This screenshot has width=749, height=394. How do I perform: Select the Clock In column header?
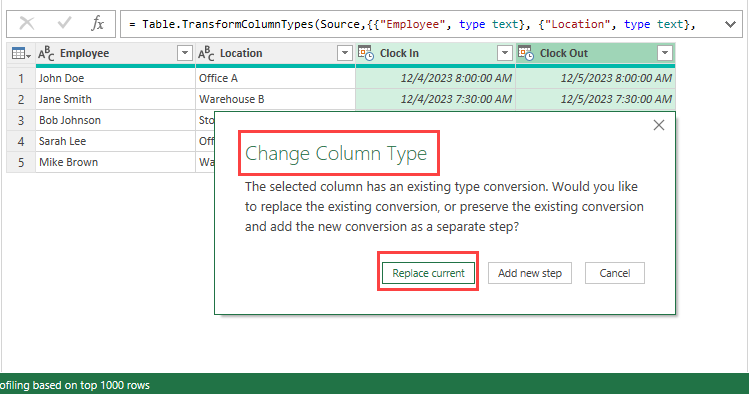[x=436, y=53]
